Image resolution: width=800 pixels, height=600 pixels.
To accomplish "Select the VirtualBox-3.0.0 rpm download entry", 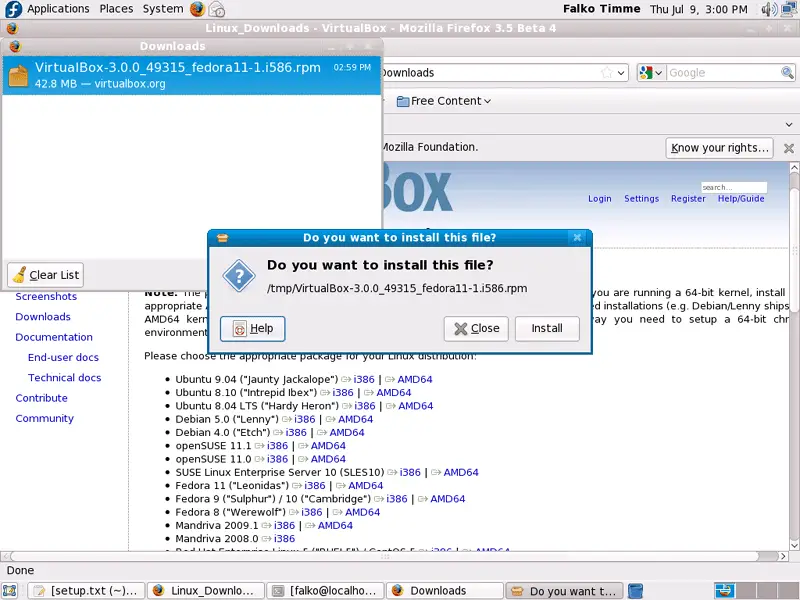I will click(x=192, y=76).
